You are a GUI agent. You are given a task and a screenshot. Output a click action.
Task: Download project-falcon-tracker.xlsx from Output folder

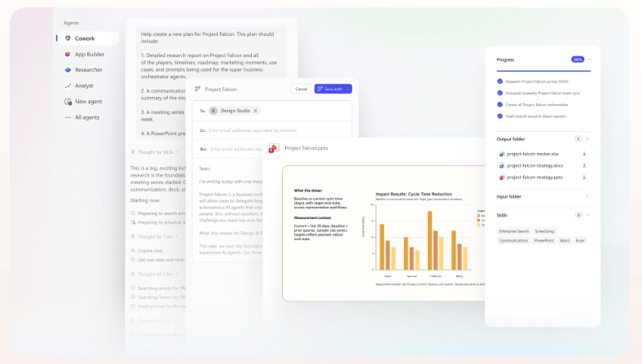(584, 153)
